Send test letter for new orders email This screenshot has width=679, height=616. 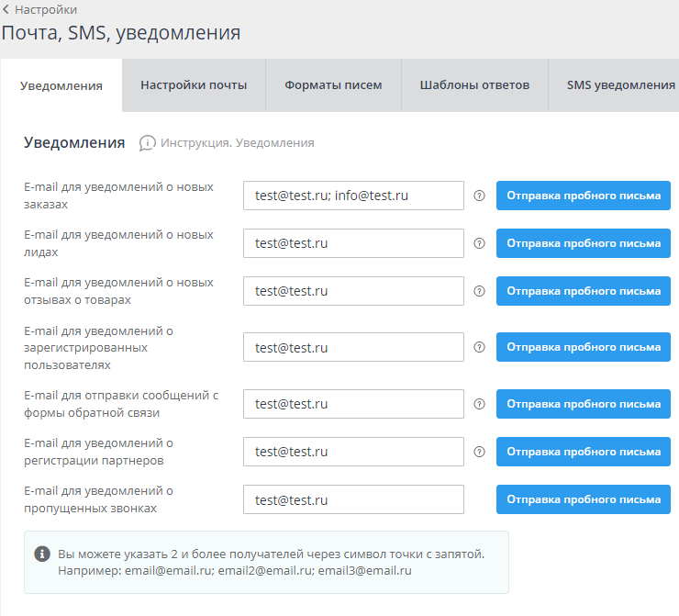point(584,196)
